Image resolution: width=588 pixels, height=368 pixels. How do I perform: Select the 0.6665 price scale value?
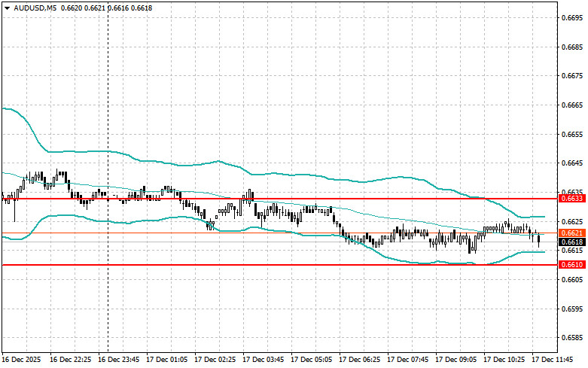click(573, 105)
